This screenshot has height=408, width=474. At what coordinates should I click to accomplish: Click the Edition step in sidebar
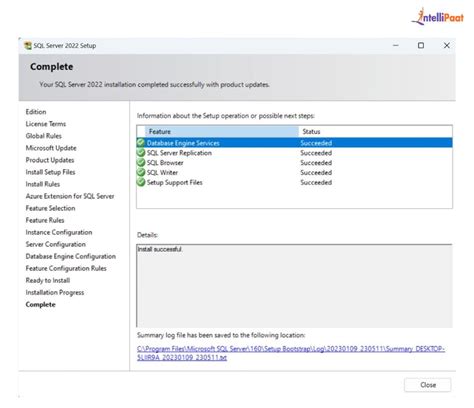tap(36, 112)
